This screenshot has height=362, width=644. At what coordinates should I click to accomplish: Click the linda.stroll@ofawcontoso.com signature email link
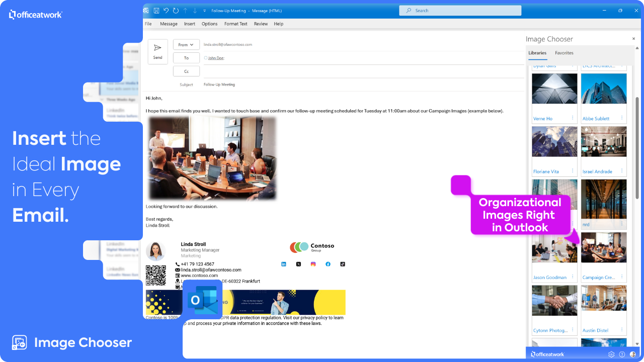211,270
